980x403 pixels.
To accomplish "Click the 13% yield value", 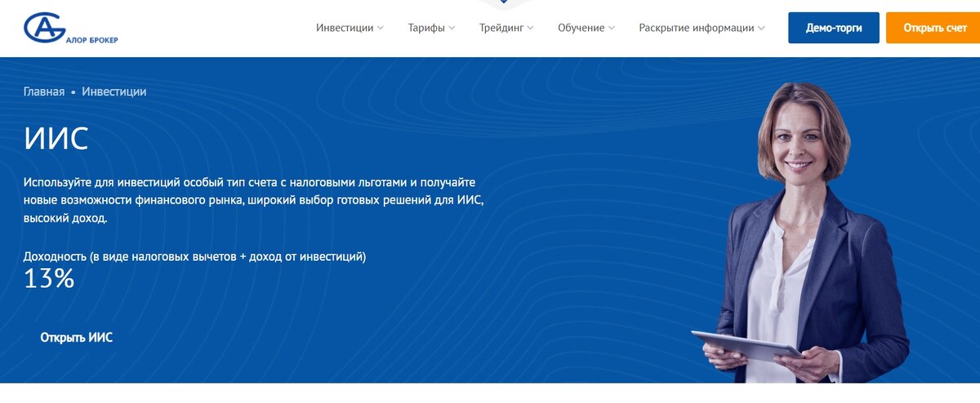I will 49,279.
